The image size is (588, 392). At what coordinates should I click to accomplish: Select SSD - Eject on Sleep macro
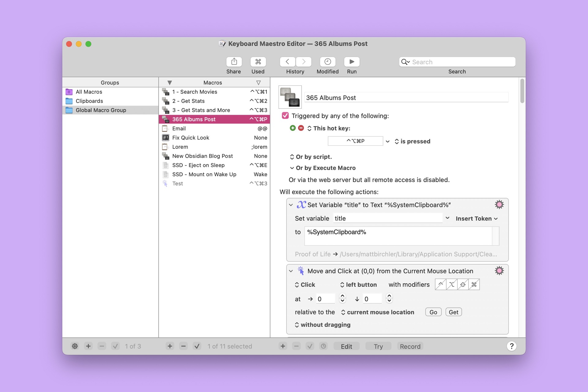pos(214,165)
